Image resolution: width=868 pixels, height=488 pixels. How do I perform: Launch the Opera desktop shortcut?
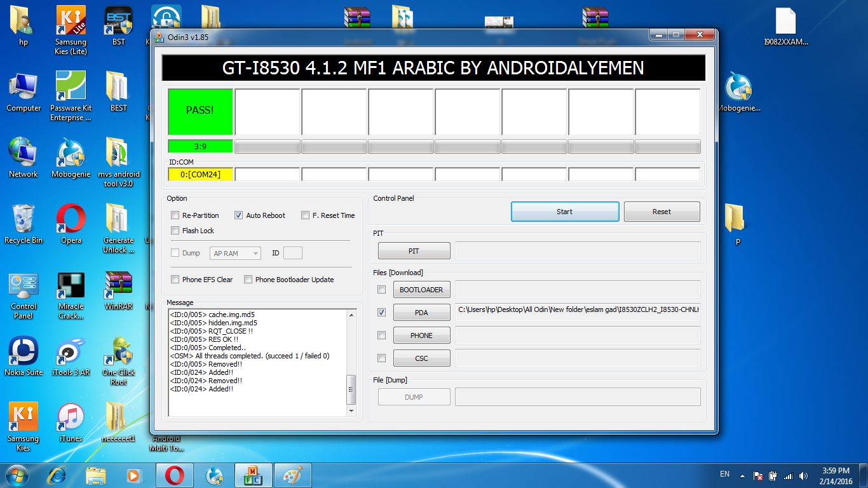coord(71,224)
